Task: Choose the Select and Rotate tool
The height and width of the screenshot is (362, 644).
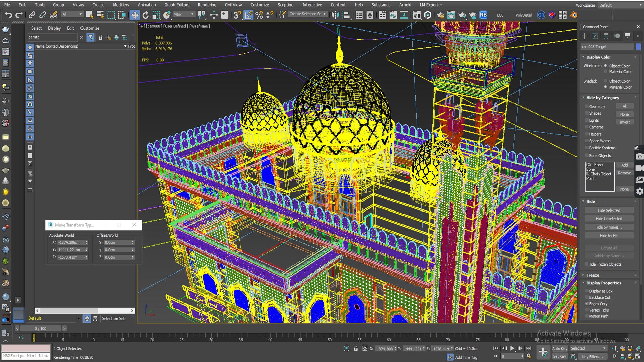Action: (x=145, y=15)
